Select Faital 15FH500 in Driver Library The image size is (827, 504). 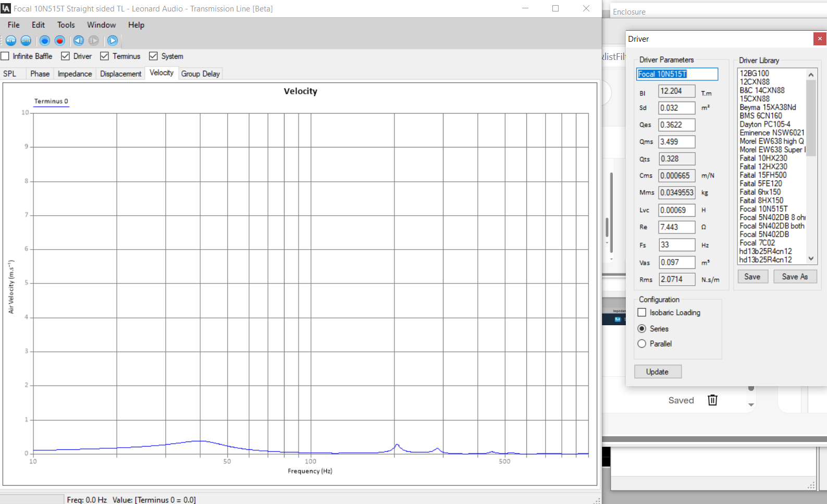(x=763, y=175)
